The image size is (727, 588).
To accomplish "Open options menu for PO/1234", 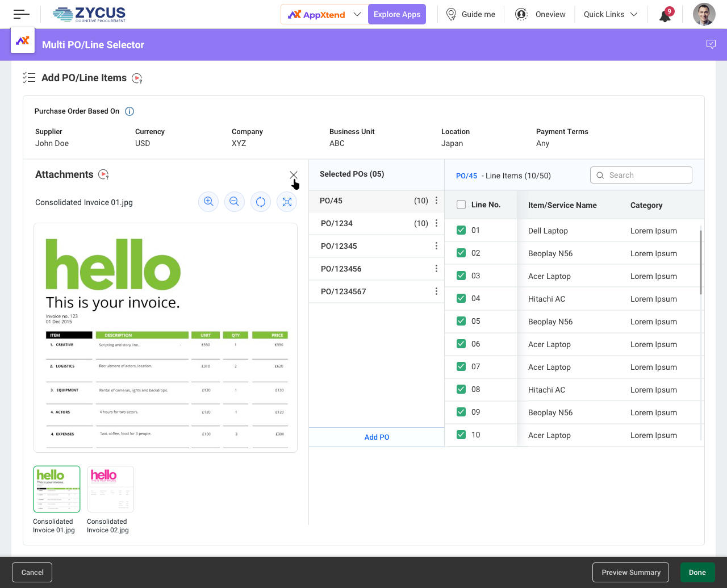I will (436, 223).
